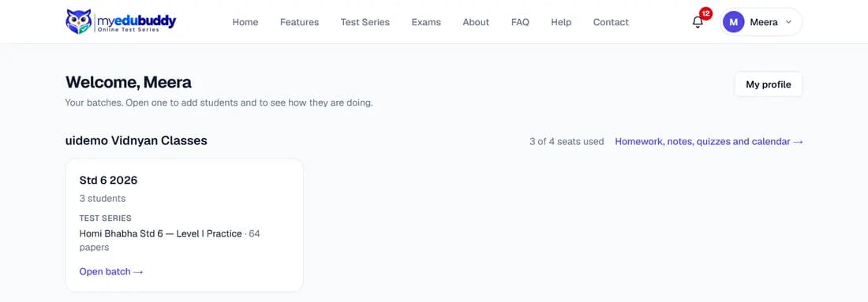
Task: Click the TEST SERIES label in card
Action: point(105,218)
